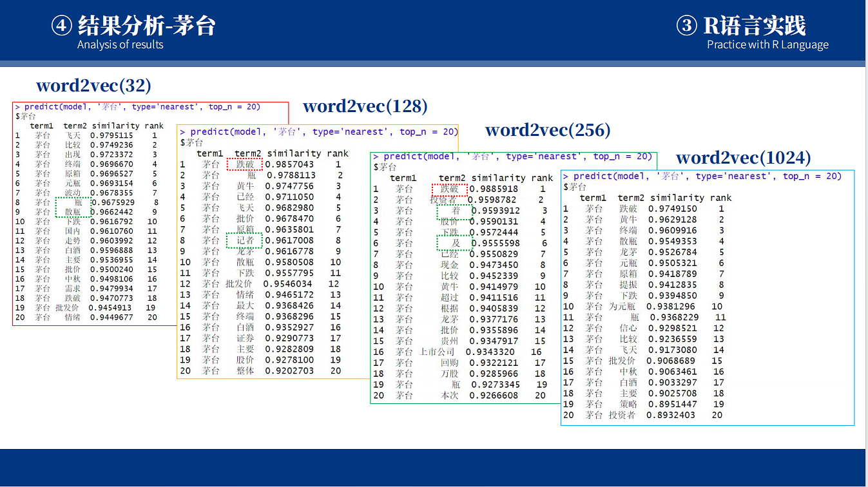The height and width of the screenshot is (487, 868).
Task: Click the word2vec(128) heading
Action: click(x=365, y=106)
